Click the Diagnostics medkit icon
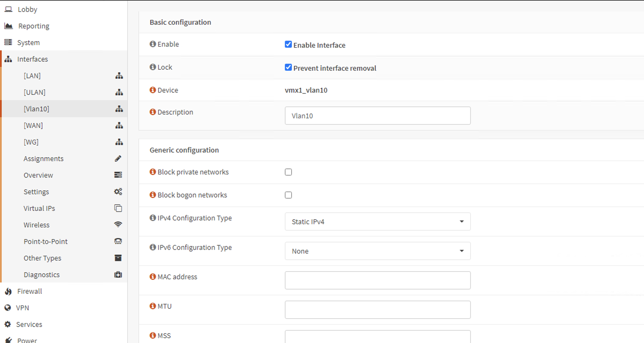The height and width of the screenshot is (343, 644). point(118,275)
